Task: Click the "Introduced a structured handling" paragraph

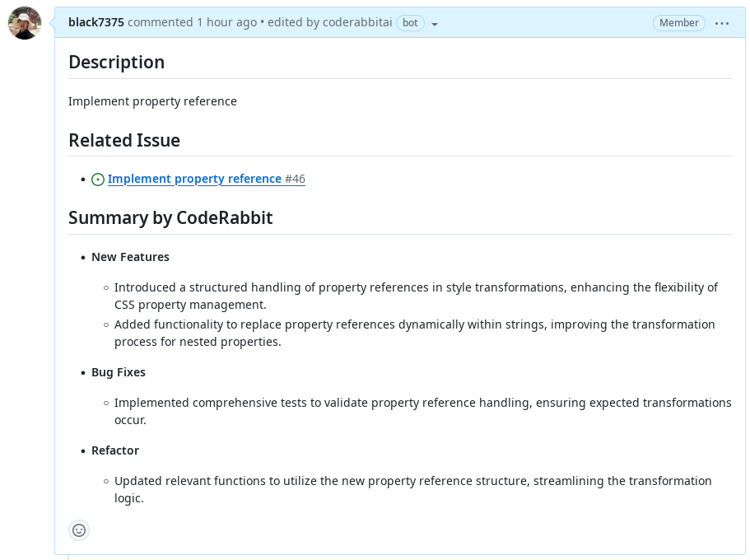Action: tap(416, 296)
